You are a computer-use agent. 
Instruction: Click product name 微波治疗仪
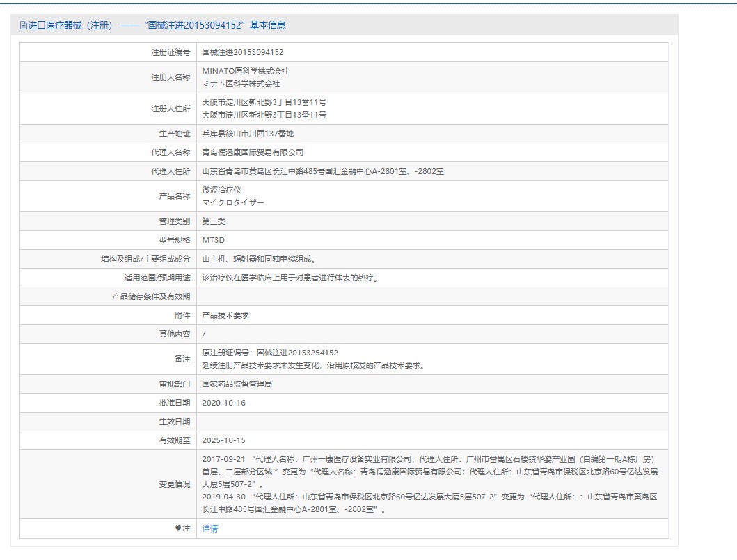tap(221, 190)
